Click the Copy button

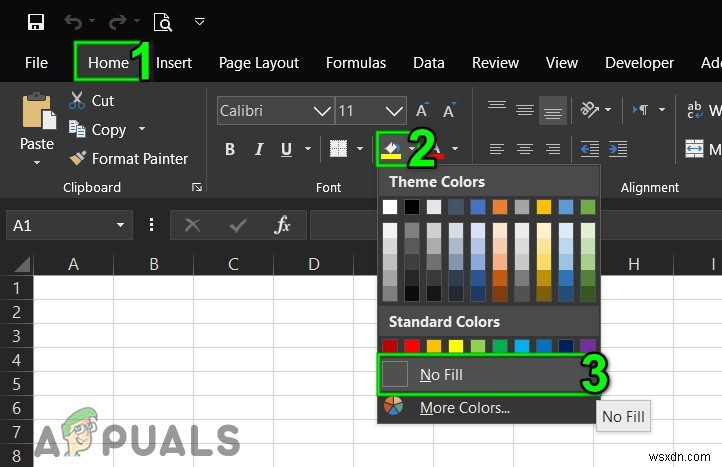(x=98, y=129)
